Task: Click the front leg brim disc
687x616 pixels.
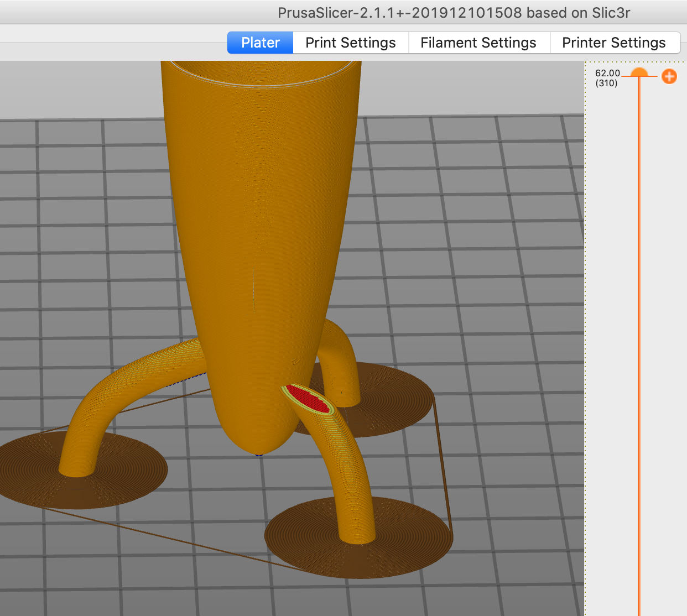Action: pyautogui.click(x=358, y=537)
